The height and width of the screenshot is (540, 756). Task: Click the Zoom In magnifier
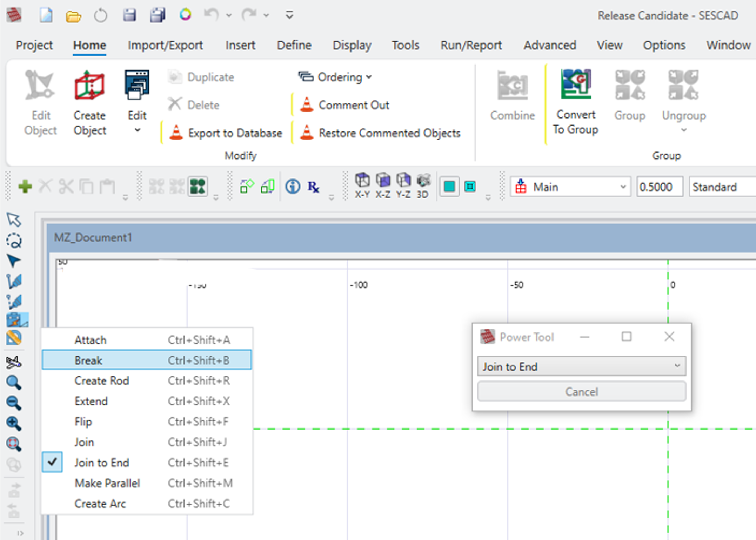pos(14,423)
